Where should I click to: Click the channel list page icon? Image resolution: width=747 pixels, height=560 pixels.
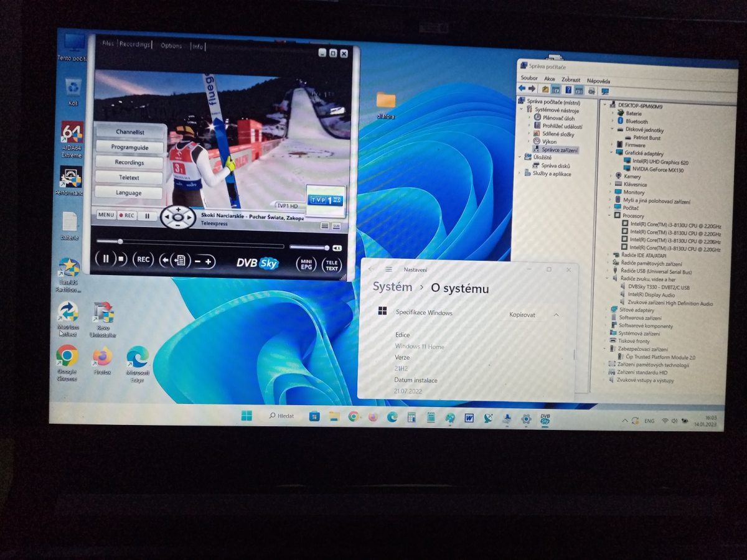click(179, 261)
